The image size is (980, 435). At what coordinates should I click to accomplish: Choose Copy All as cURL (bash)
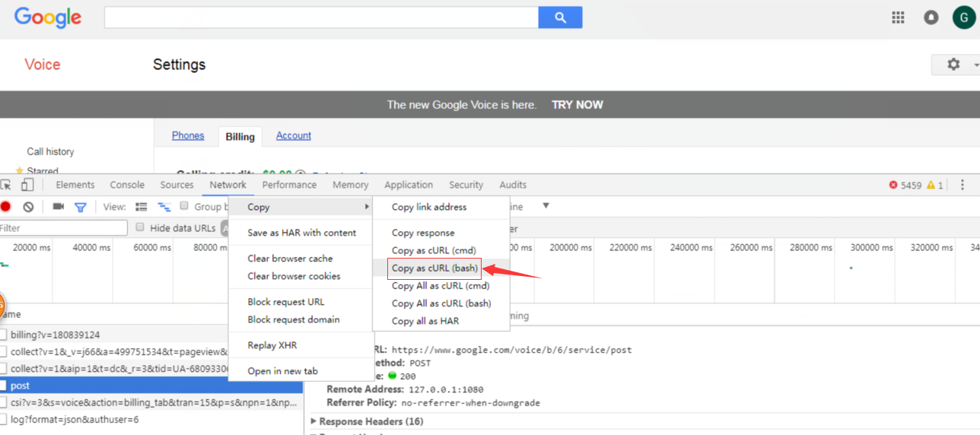[441, 303]
